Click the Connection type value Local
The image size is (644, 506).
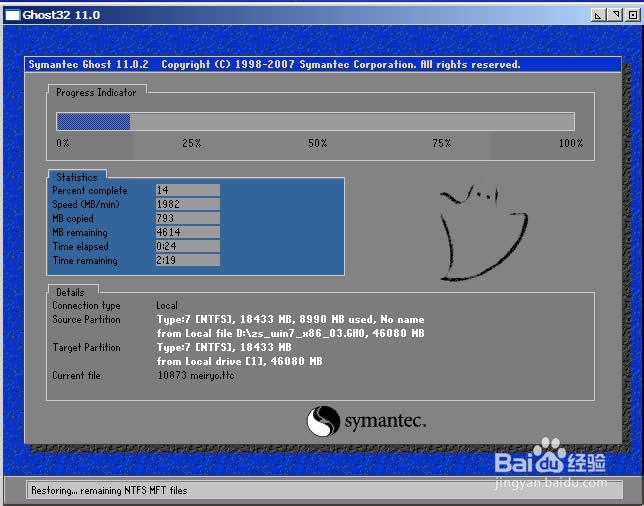[x=167, y=306]
